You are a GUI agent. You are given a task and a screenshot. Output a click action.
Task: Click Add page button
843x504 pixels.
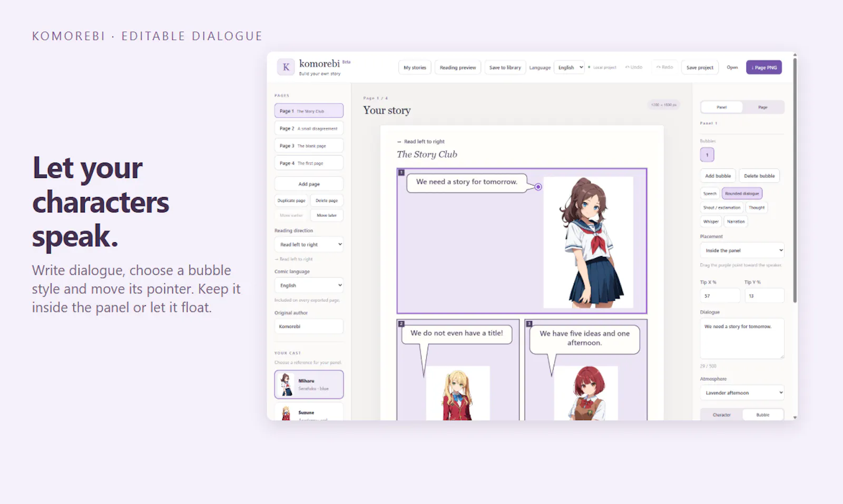pos(309,184)
